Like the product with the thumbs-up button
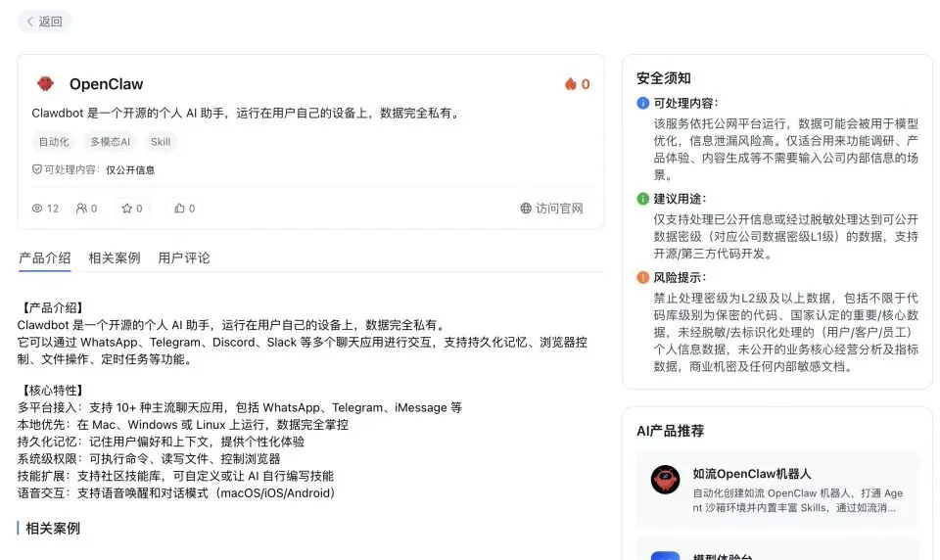Viewport: 940px width, 560px height. 185,209
